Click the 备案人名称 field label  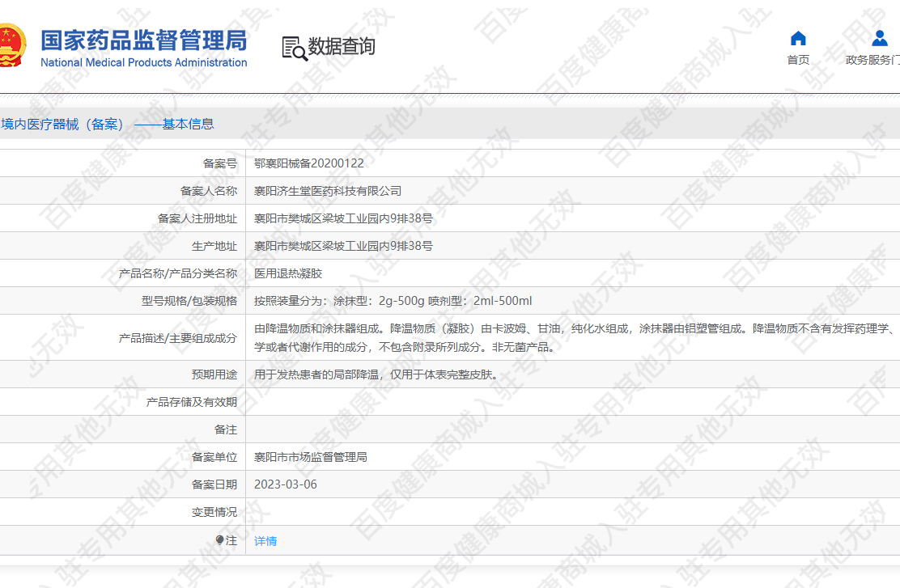pyautogui.click(x=208, y=191)
